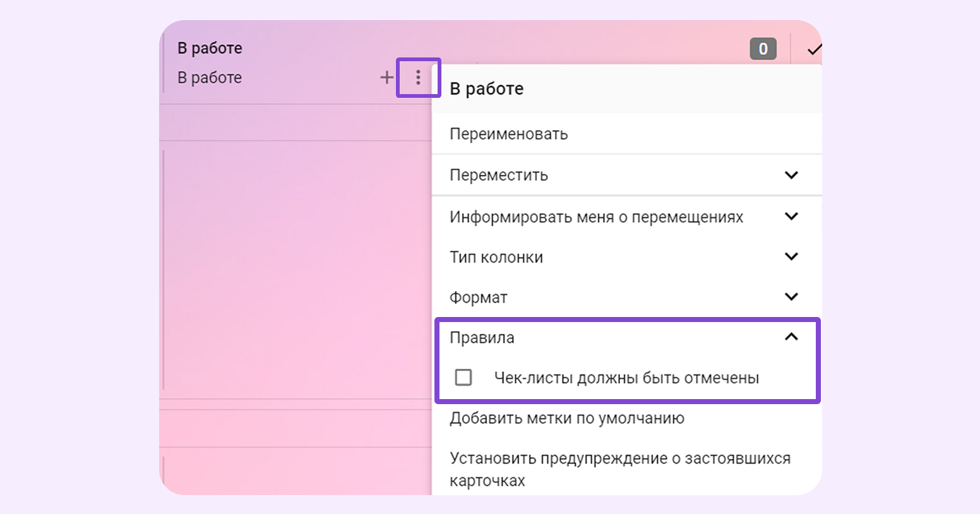Click the 'Чек-листы должны быть отмечены' label text
Screen dimensions: 980x514
tap(626, 378)
